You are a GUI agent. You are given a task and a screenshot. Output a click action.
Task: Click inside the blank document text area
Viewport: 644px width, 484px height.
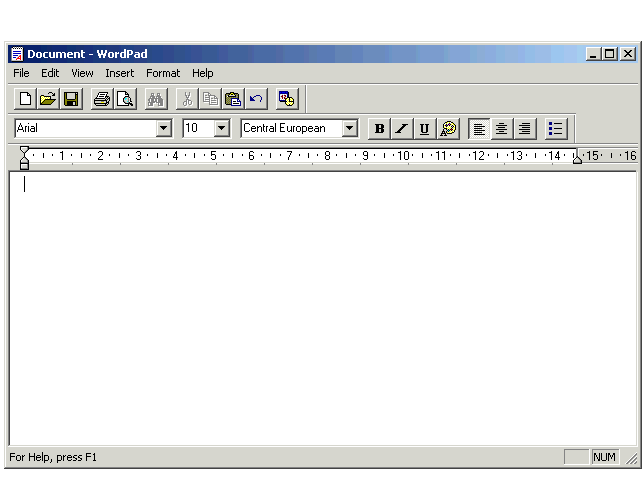tap(323, 308)
